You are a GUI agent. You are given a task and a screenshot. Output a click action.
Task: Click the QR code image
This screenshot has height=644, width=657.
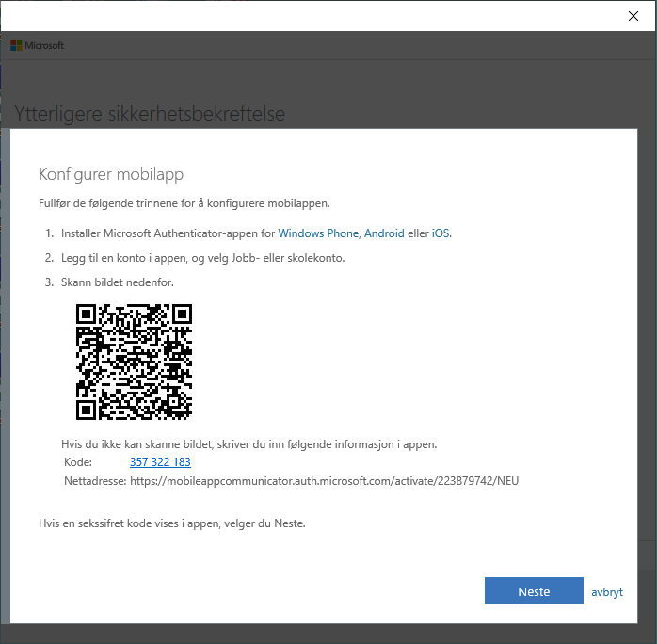[134, 362]
